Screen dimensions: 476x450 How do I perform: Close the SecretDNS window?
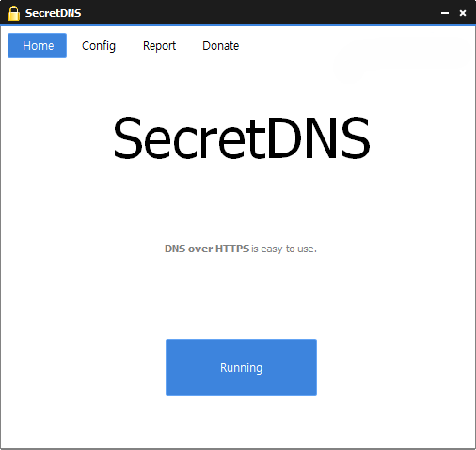(463, 13)
